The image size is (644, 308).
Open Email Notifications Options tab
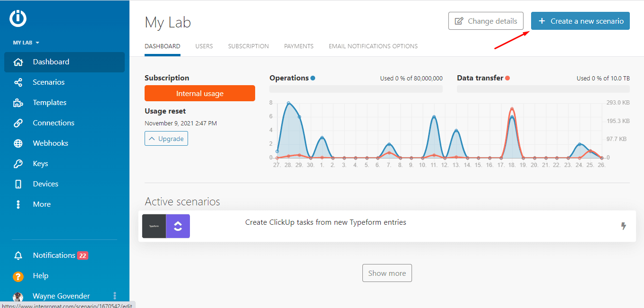[373, 46]
